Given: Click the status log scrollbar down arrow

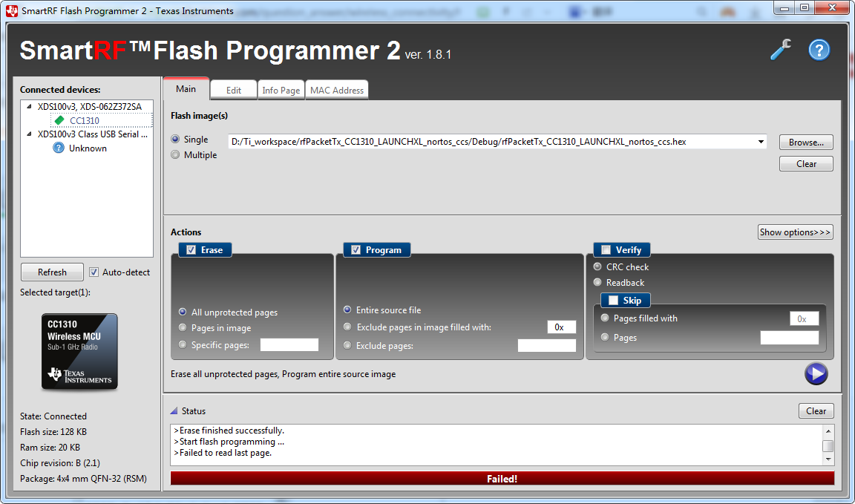Looking at the screenshot, I should tap(828, 459).
